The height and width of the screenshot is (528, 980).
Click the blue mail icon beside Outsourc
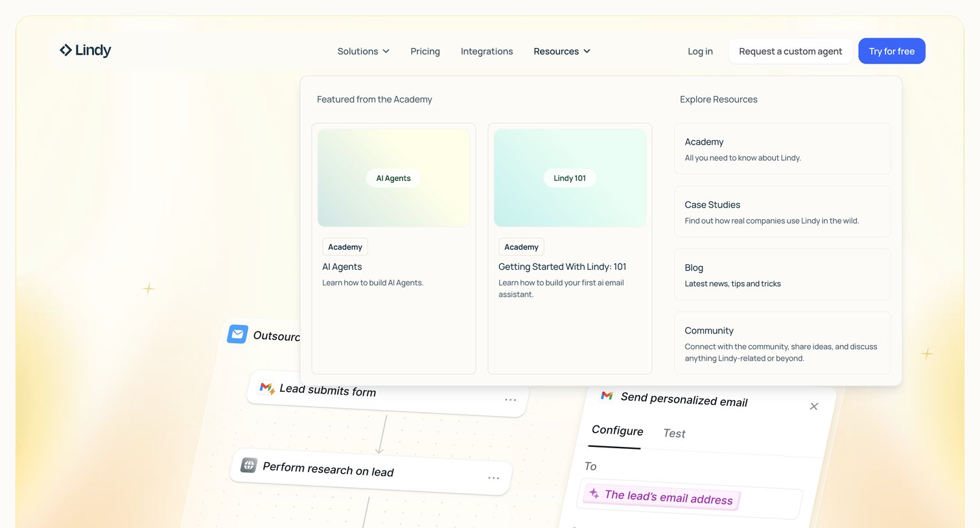tap(238, 334)
